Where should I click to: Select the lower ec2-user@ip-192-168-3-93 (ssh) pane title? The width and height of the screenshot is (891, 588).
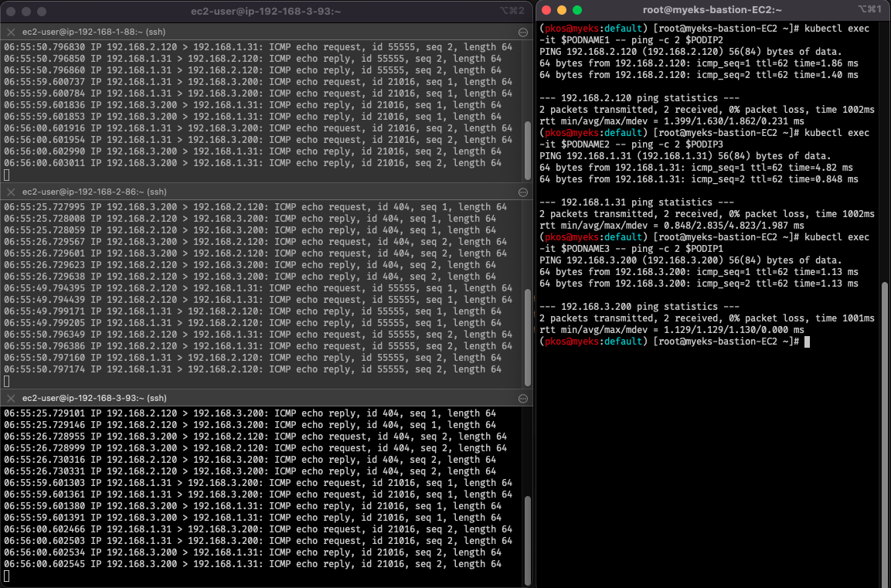click(94, 398)
